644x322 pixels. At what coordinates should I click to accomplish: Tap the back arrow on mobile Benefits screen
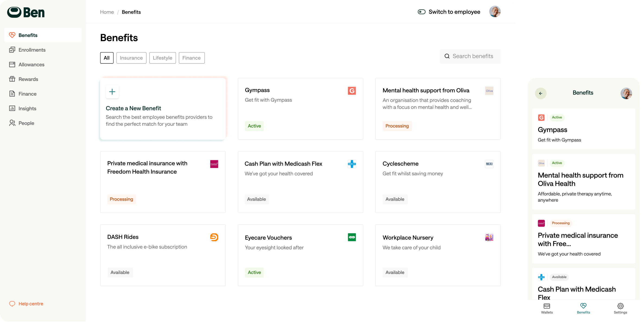pyautogui.click(x=541, y=93)
